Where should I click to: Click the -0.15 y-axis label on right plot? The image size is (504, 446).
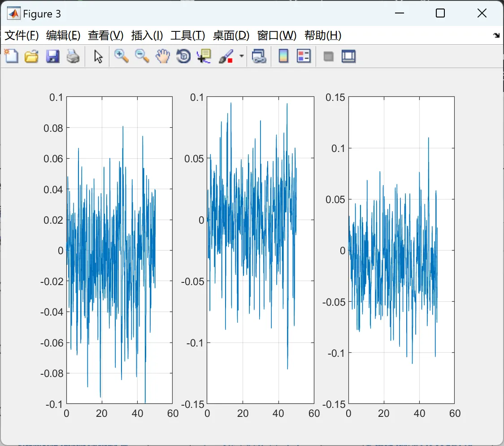tap(334, 404)
